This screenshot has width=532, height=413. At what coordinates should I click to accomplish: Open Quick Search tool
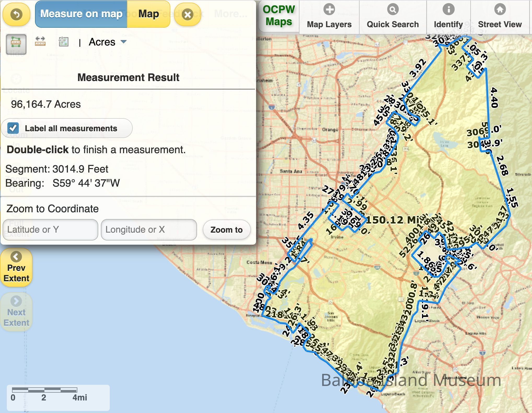[392, 17]
